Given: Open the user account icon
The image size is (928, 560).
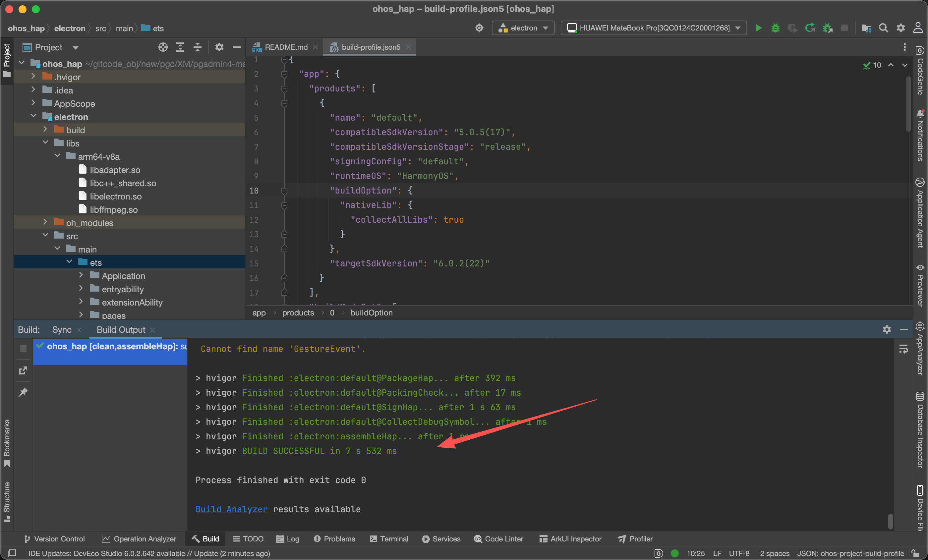Looking at the screenshot, I should tap(918, 28).
